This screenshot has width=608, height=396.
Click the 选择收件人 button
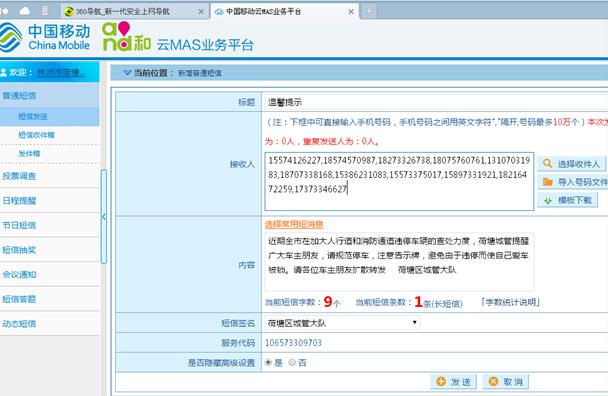(x=572, y=164)
